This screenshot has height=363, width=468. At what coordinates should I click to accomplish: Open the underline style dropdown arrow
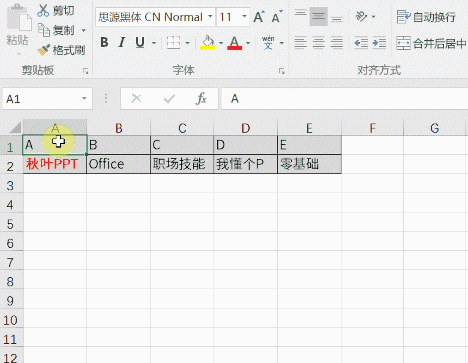[154, 43]
